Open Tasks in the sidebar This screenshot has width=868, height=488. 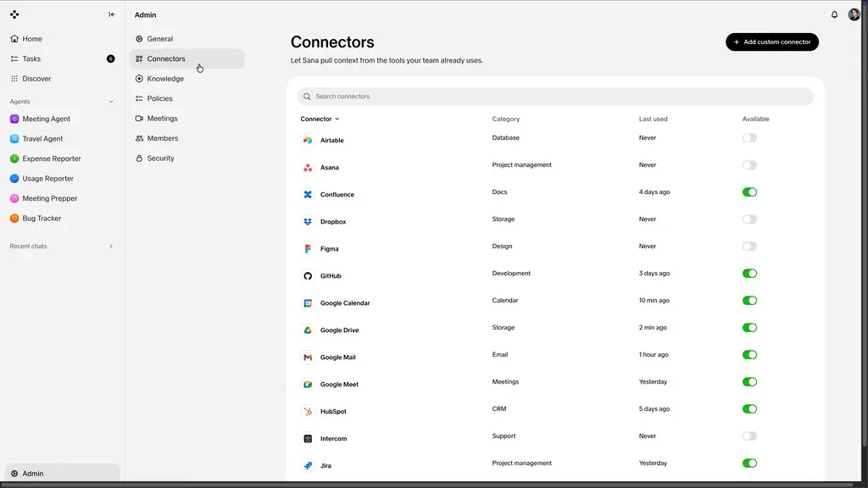pyautogui.click(x=62, y=58)
